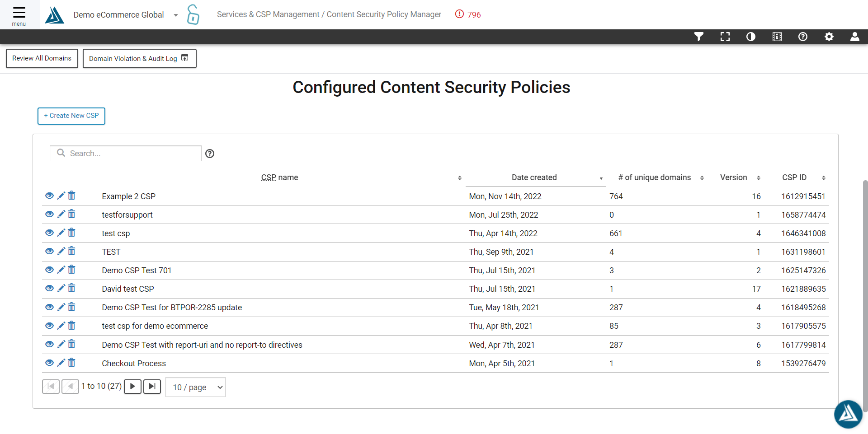Delete David test CSP policy
The height and width of the screenshot is (434, 868).
(71, 288)
